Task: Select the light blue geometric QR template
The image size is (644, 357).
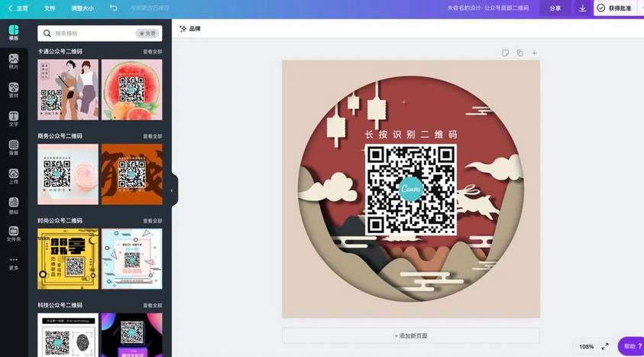Action: [x=132, y=259]
